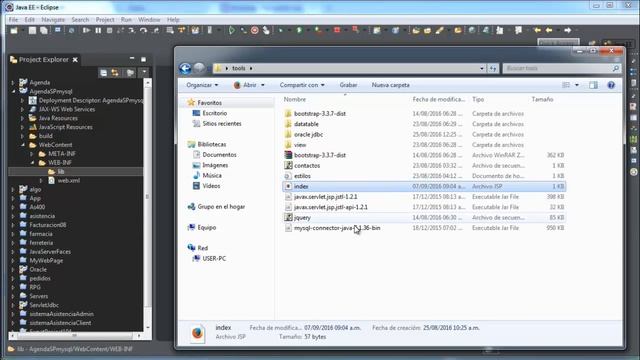Click the red circular stop icon in toolbar
This screenshot has height=360, width=640.
coord(255,30)
